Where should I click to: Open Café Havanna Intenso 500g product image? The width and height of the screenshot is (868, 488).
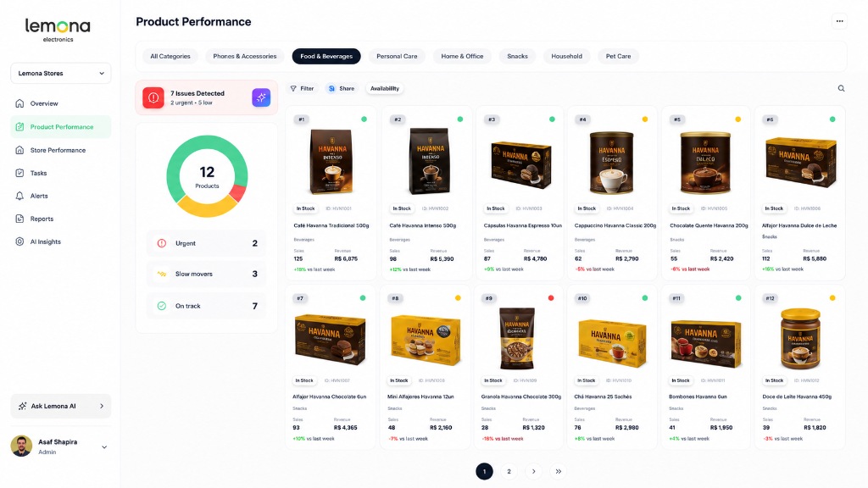click(x=430, y=161)
